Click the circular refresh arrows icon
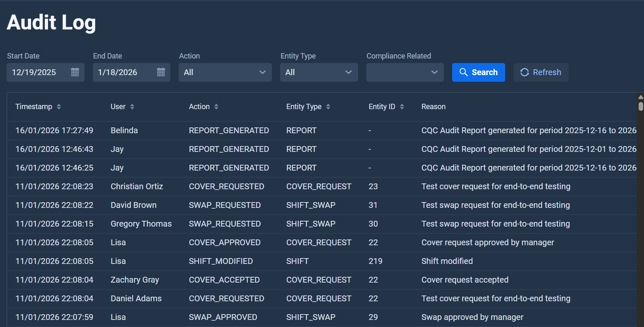 524,72
